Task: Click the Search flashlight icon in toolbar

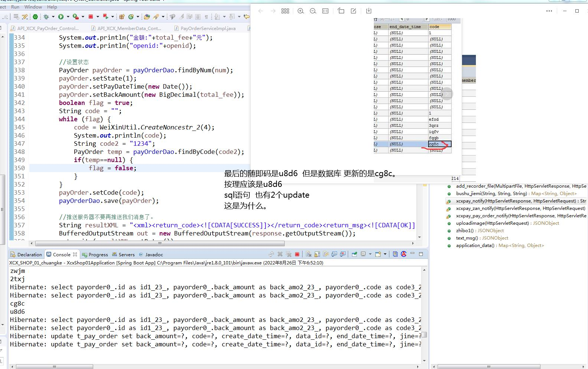Action: tap(156, 17)
